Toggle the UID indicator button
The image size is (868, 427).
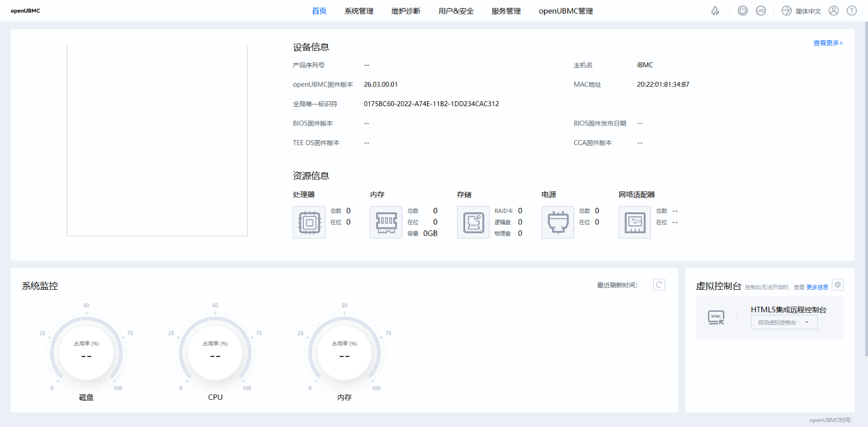pos(761,11)
